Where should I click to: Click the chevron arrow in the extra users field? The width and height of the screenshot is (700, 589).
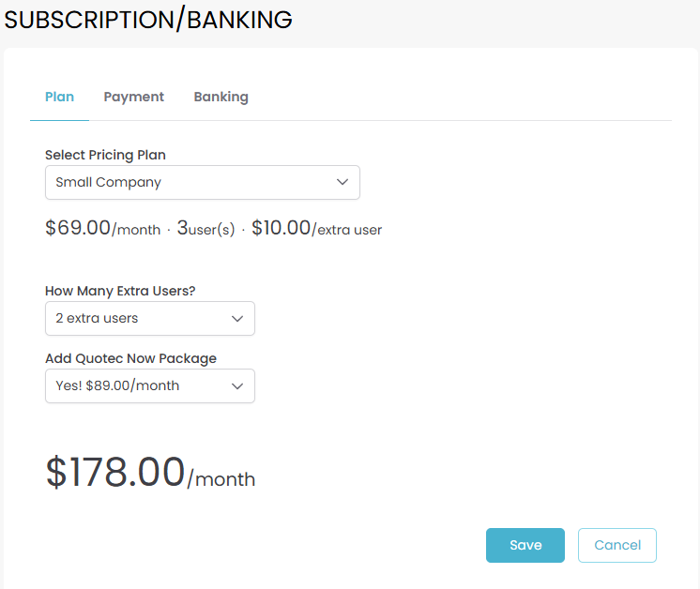coord(237,318)
